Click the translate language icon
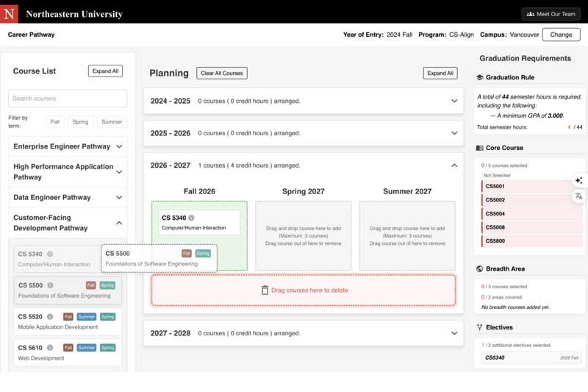 [x=578, y=196]
